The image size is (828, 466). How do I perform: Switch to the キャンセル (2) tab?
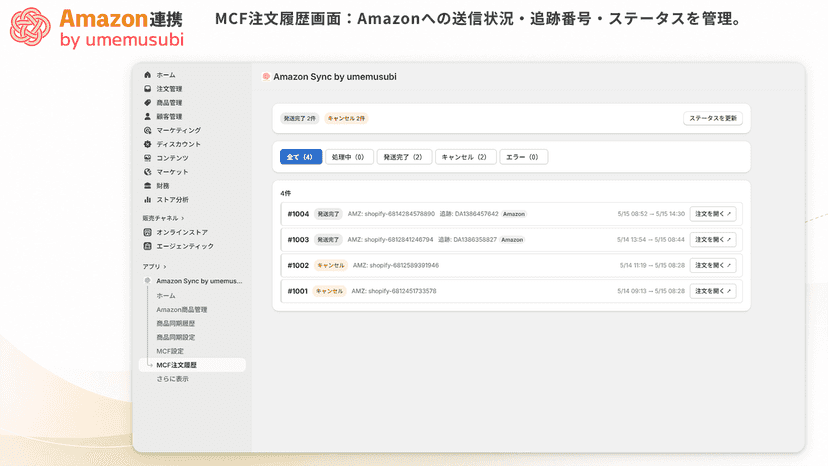[x=465, y=157]
